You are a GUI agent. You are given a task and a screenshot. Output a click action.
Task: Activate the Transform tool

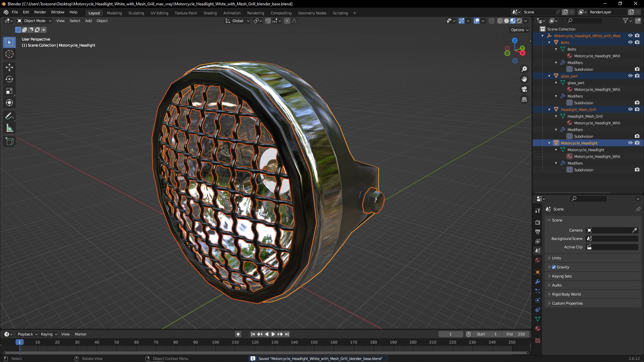9,103
